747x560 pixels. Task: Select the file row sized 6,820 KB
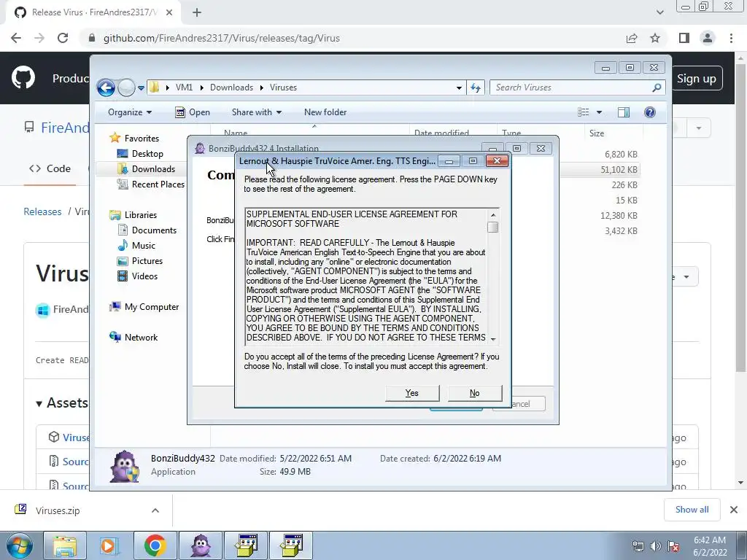coord(621,155)
